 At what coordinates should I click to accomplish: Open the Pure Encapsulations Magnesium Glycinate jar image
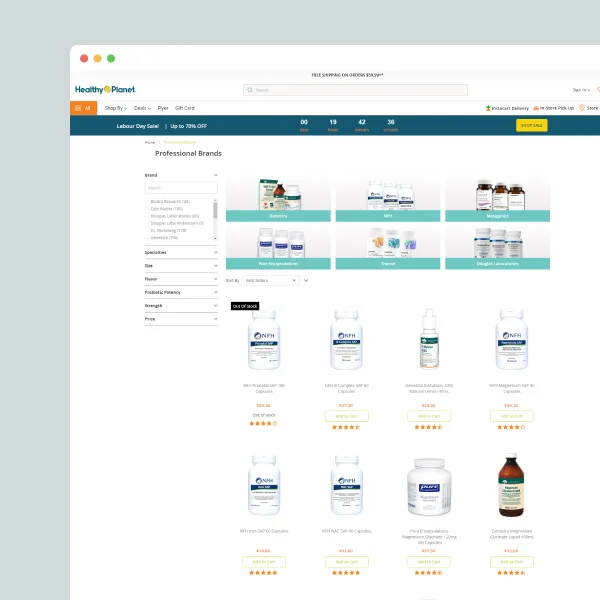coord(429,487)
